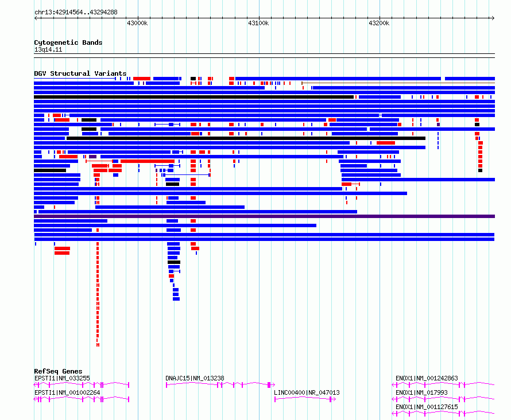Click the 43000k ruler label
The height and width of the screenshot is (420, 511).
coord(137,23)
